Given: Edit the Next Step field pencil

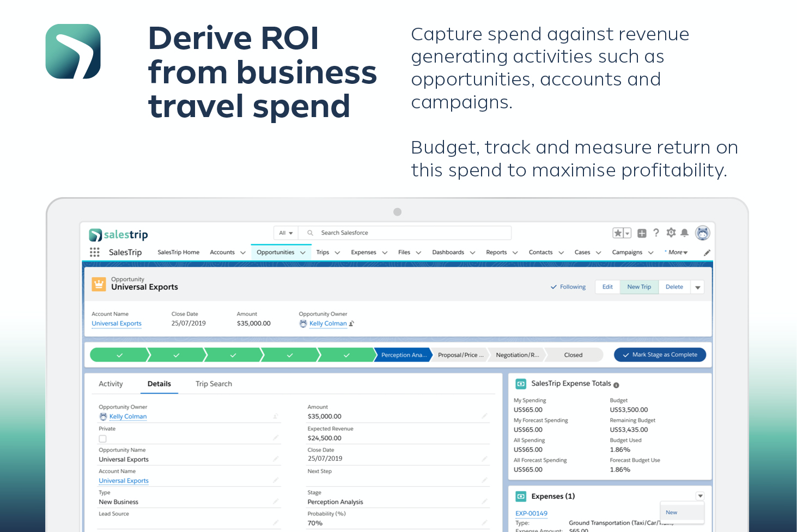Looking at the screenshot, I should pos(484,480).
